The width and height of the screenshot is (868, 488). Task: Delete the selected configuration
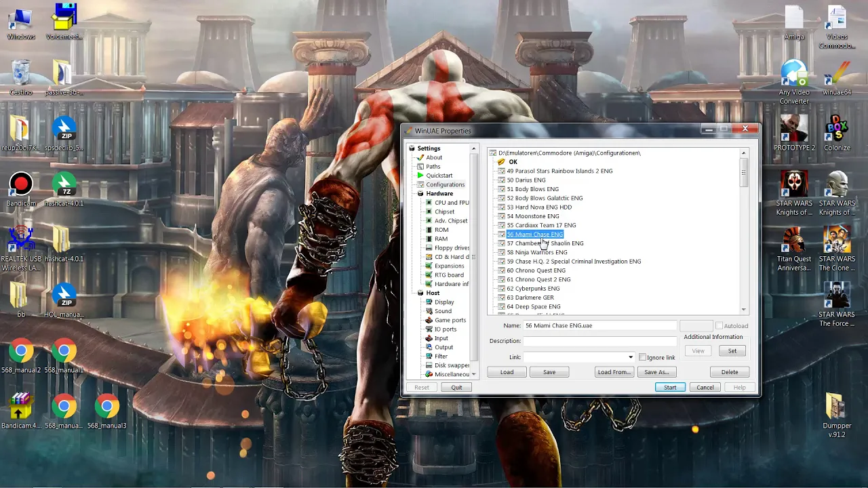[x=730, y=372]
